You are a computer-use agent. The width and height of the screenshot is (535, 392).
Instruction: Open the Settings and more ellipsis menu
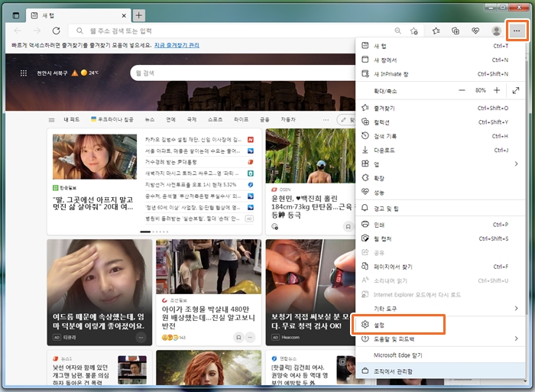517,31
